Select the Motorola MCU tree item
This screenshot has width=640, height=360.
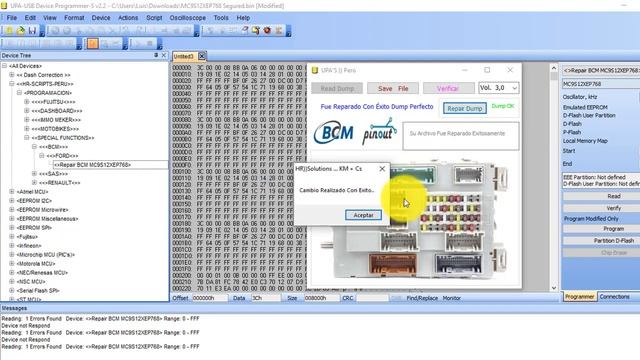point(36,264)
